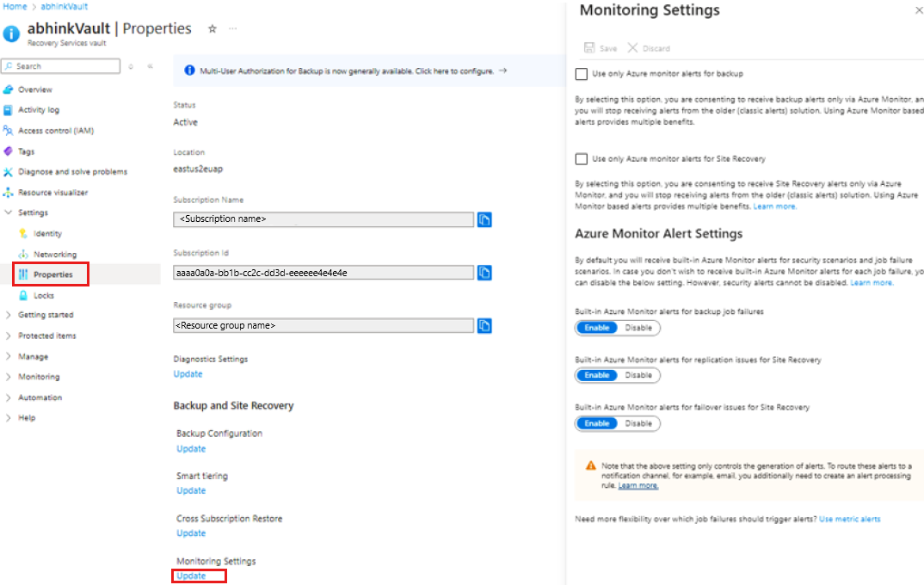Update Smart tiering

click(191, 490)
